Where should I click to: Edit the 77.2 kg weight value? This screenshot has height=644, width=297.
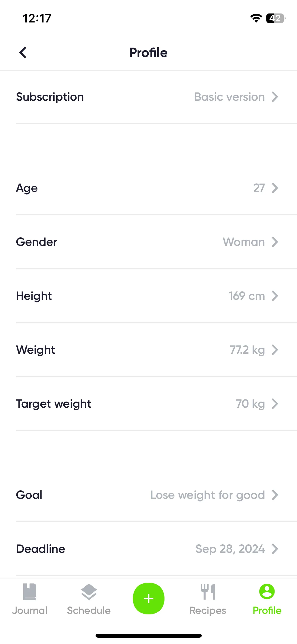[247, 350]
